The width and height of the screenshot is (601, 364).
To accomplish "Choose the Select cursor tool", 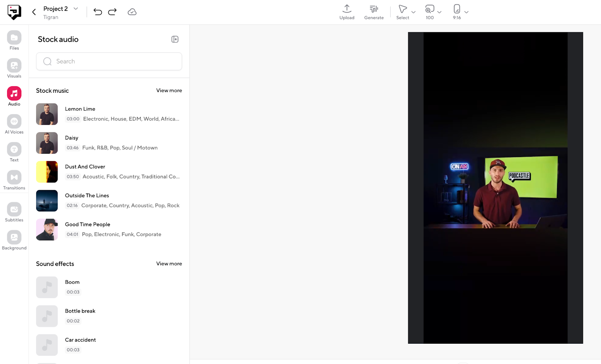I will (403, 12).
